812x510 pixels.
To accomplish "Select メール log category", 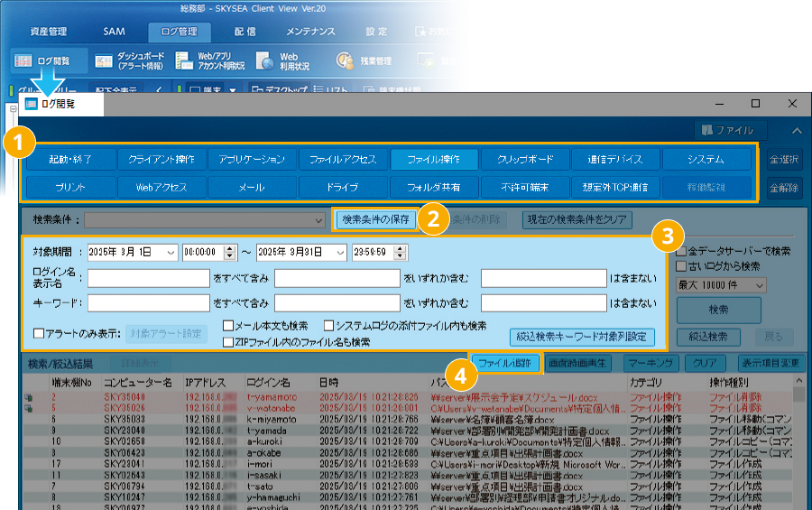I will [x=253, y=187].
